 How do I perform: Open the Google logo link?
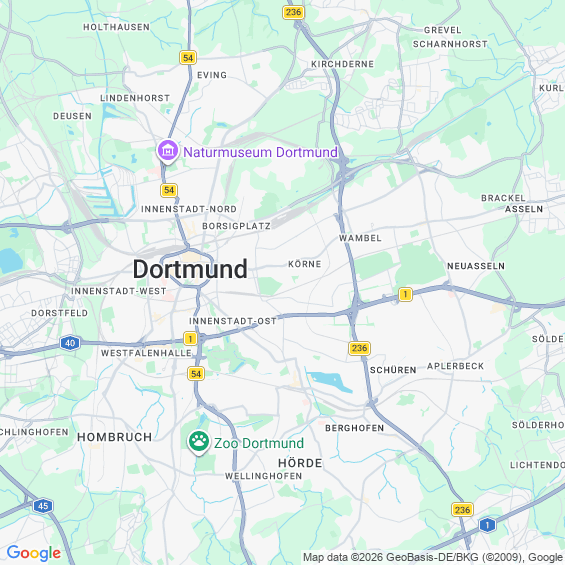34,553
